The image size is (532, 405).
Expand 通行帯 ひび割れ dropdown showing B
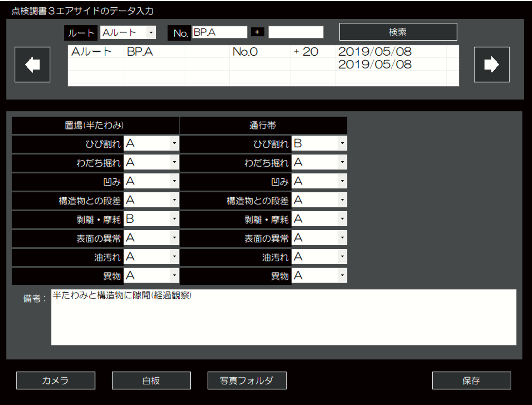click(x=342, y=143)
